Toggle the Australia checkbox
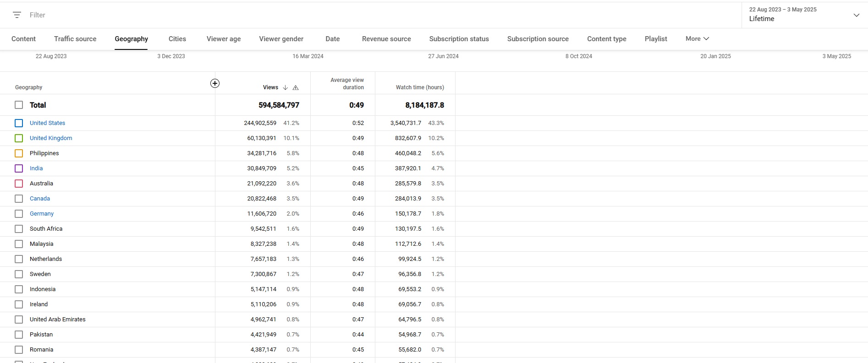The width and height of the screenshot is (868, 363). pos(19,184)
